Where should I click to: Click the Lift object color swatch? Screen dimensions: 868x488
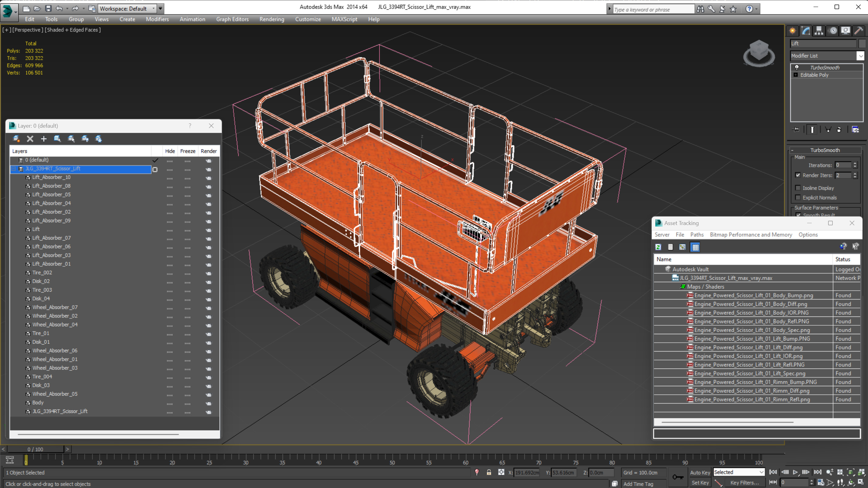862,43
